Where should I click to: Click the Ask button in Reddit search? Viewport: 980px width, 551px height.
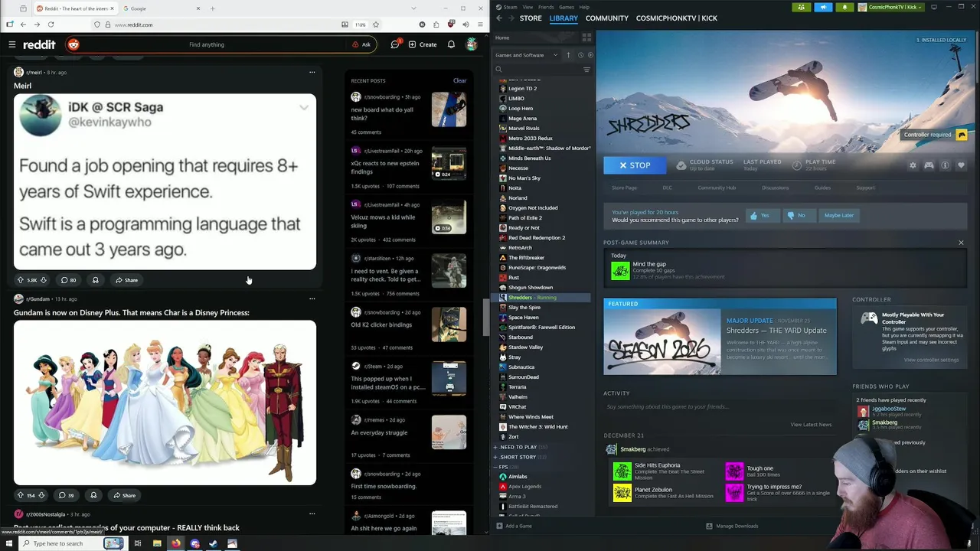pos(361,44)
